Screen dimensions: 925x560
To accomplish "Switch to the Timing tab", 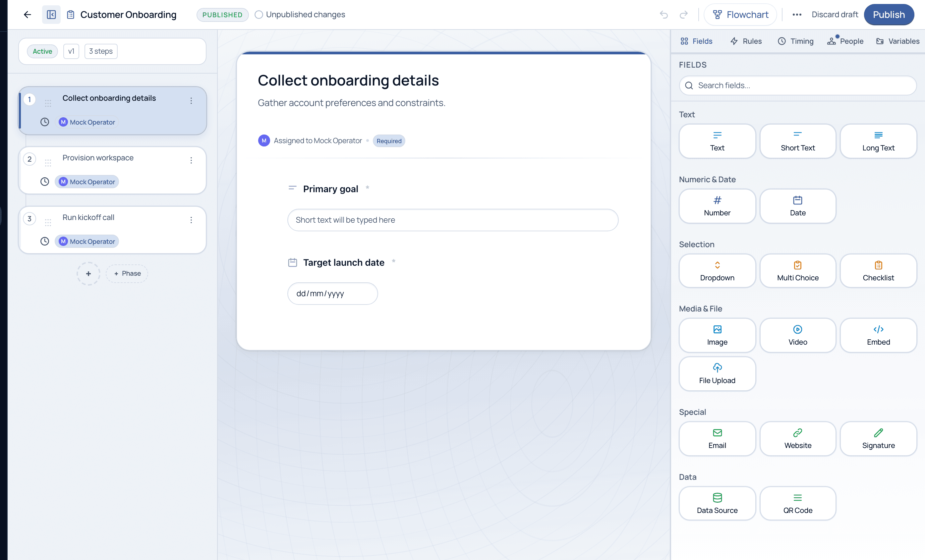I will coord(795,41).
